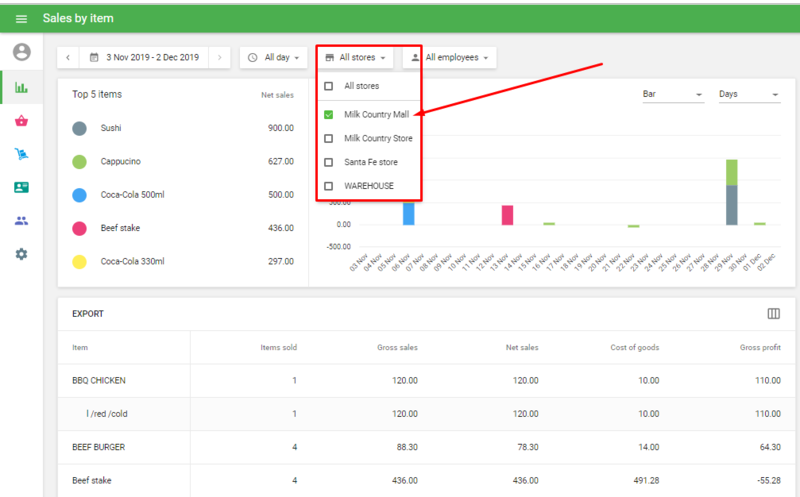Click the Sushi grey color circle
The width and height of the screenshot is (800, 497).
[x=79, y=129]
